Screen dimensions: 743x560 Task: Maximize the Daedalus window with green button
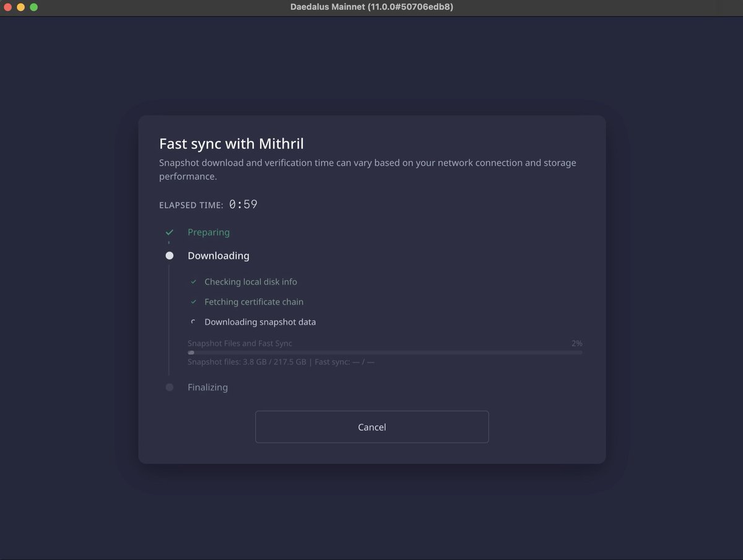tap(34, 7)
